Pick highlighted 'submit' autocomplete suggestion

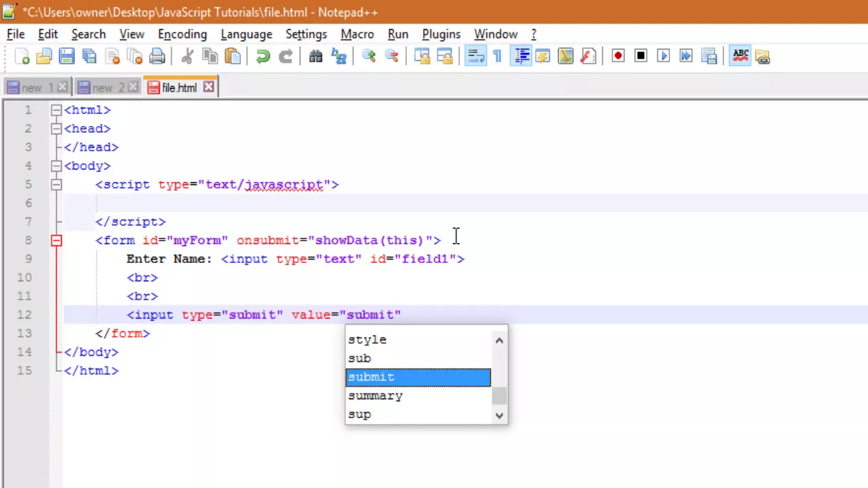[x=418, y=377]
